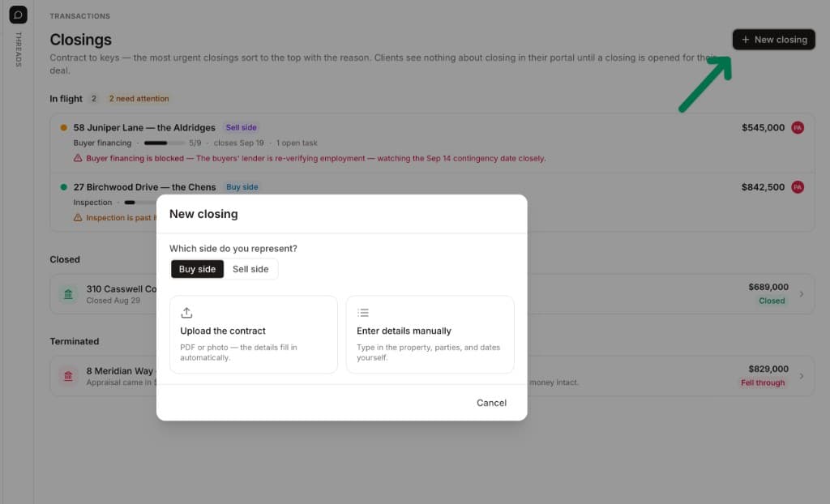Open the chat app logo icon
The image size is (830, 504).
click(x=18, y=15)
